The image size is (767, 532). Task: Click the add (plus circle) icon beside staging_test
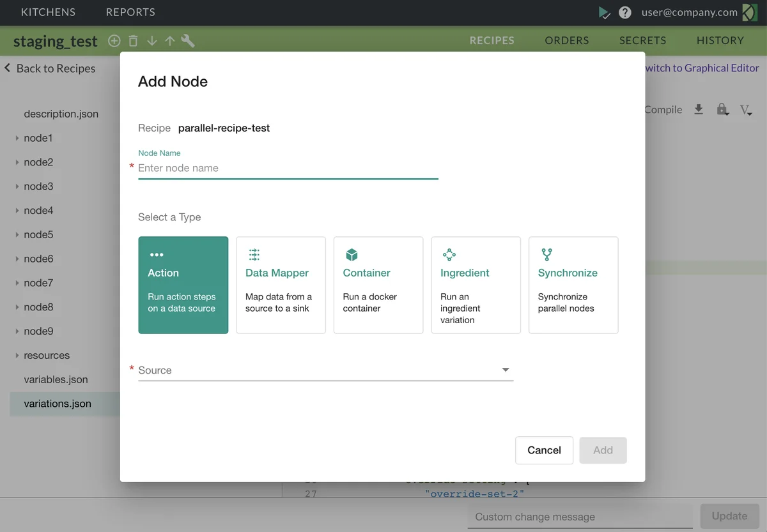pyautogui.click(x=114, y=41)
